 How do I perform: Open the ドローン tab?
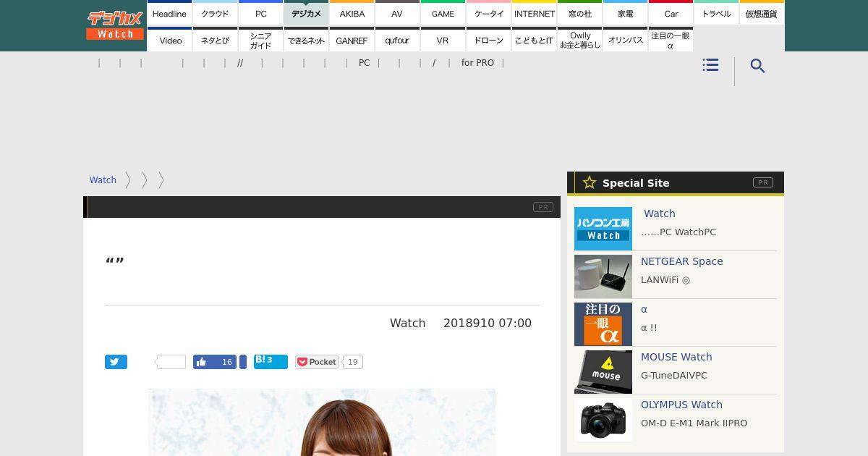tap(488, 40)
